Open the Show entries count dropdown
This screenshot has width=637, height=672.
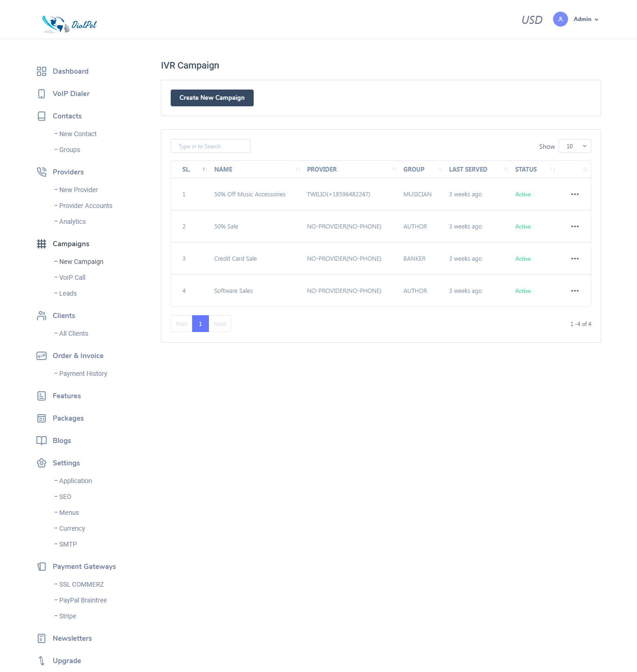575,146
